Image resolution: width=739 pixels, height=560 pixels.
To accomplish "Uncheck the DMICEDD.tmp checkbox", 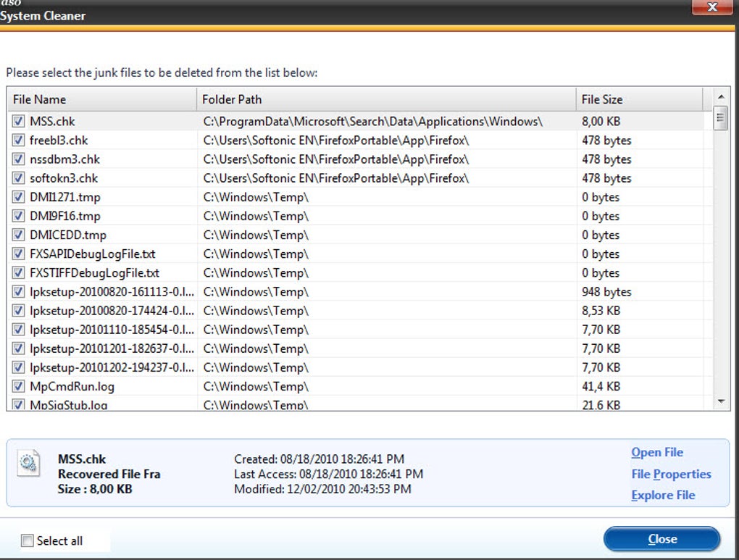I will 18,235.
